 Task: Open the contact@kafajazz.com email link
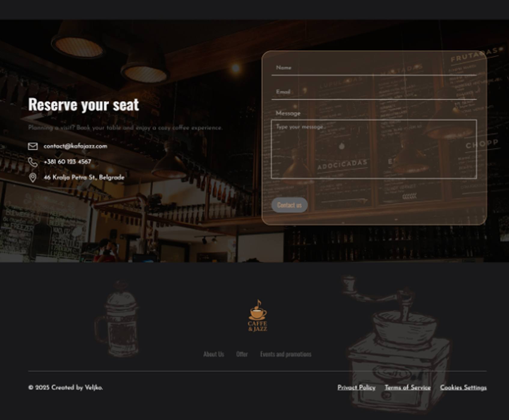pos(75,146)
